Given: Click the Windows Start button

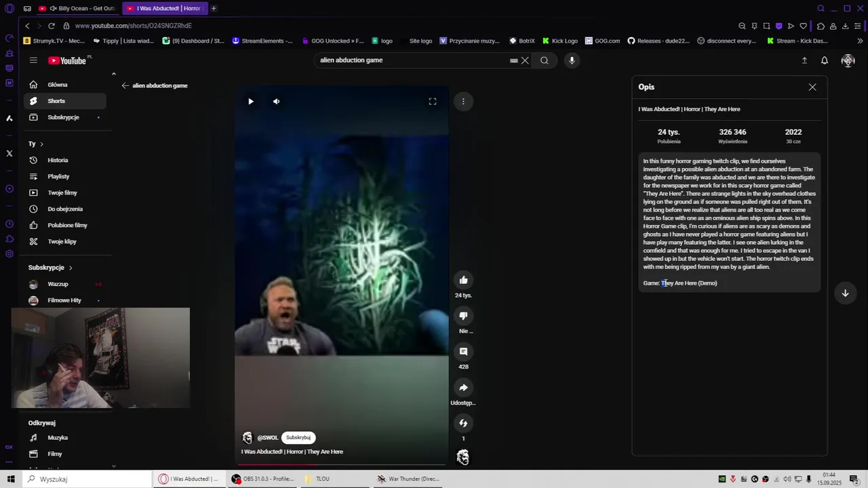Looking at the screenshot, I should tap(11, 479).
